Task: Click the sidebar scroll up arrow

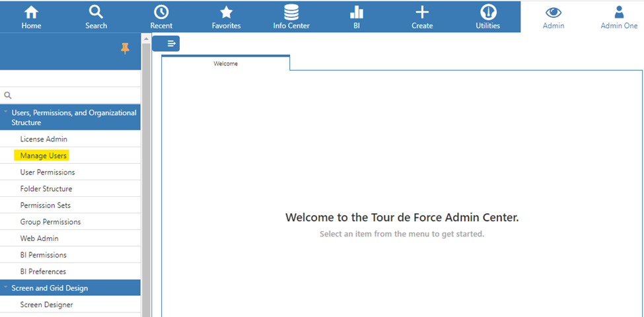Action: [145, 38]
